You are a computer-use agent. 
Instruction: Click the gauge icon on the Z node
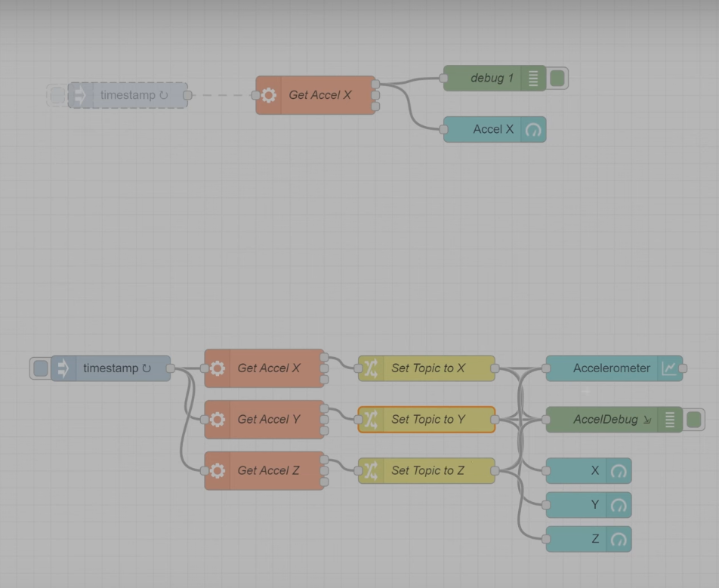coord(618,540)
